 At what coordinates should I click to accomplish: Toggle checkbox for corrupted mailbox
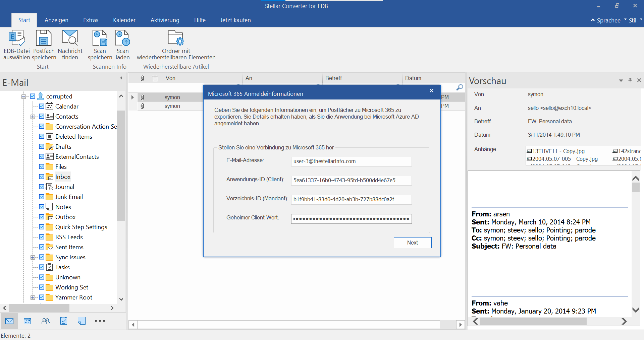[x=33, y=96]
